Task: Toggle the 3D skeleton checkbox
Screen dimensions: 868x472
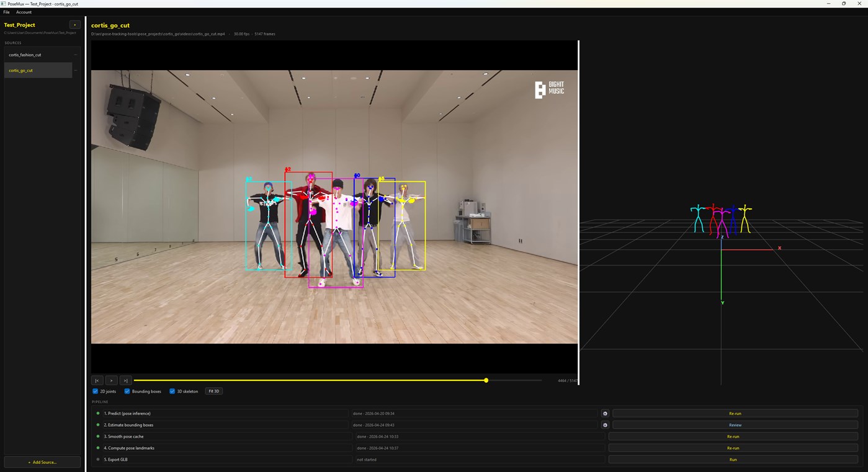Action: (x=172, y=391)
